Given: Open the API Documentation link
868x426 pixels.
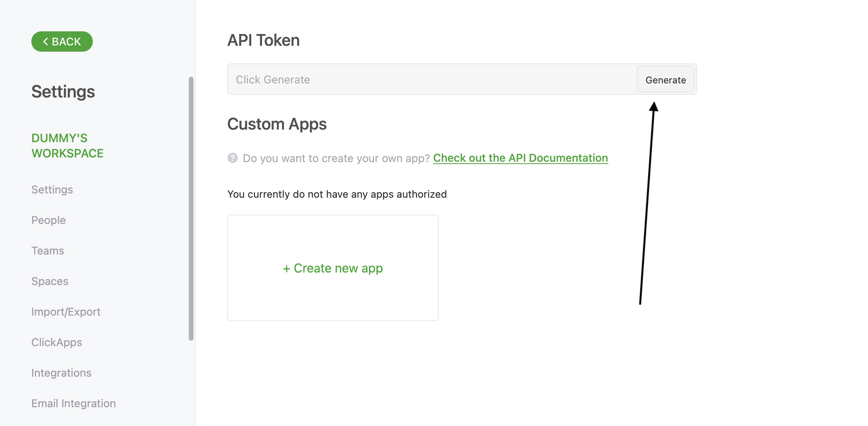Looking at the screenshot, I should (x=520, y=158).
